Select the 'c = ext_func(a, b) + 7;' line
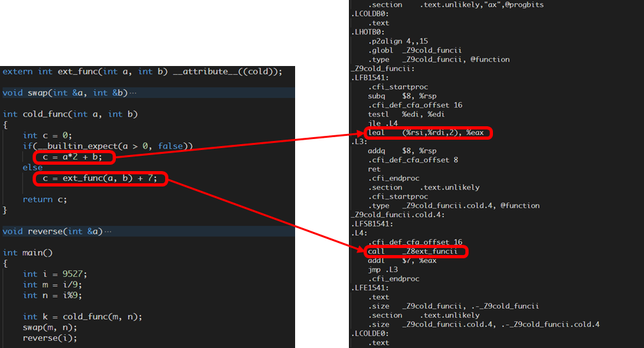644x348 pixels. 100,178
